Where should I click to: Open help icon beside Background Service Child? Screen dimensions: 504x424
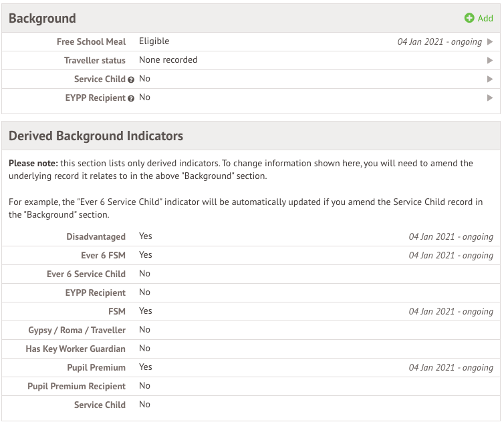point(131,79)
